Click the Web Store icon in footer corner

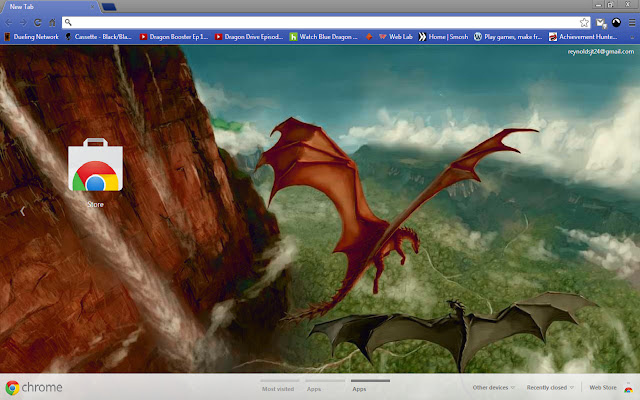click(628, 389)
